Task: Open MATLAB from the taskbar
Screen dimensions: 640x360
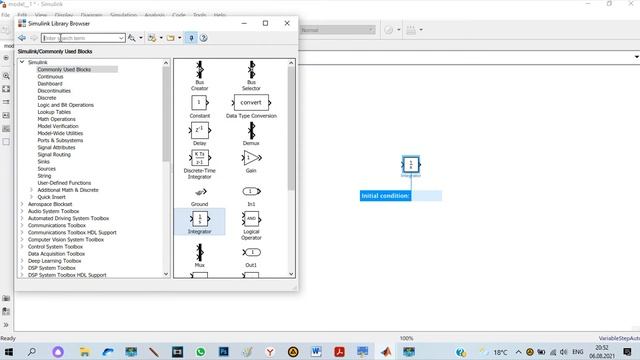Action: (386, 351)
